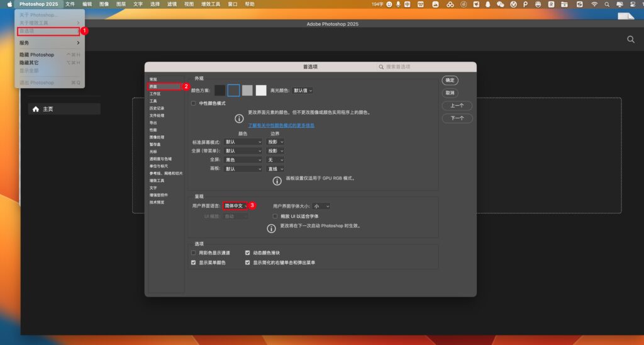Open 用户界面语言 dropdown showing 简体中文

236,206
